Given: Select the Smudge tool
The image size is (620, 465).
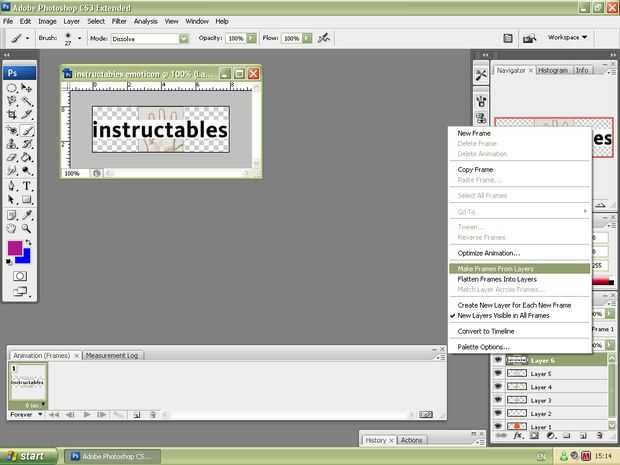Looking at the screenshot, I should click(12, 171).
